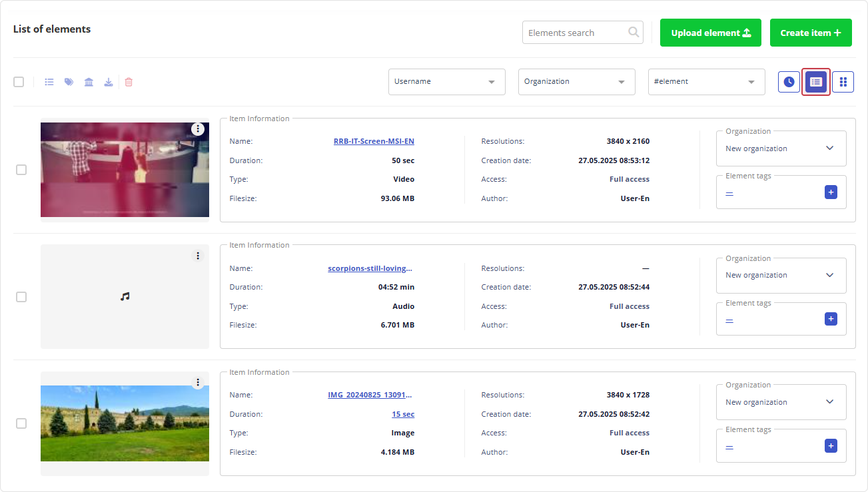
Task: Add a tag to RRB-IT-Screen-MSI-EN element
Action: pyautogui.click(x=830, y=192)
